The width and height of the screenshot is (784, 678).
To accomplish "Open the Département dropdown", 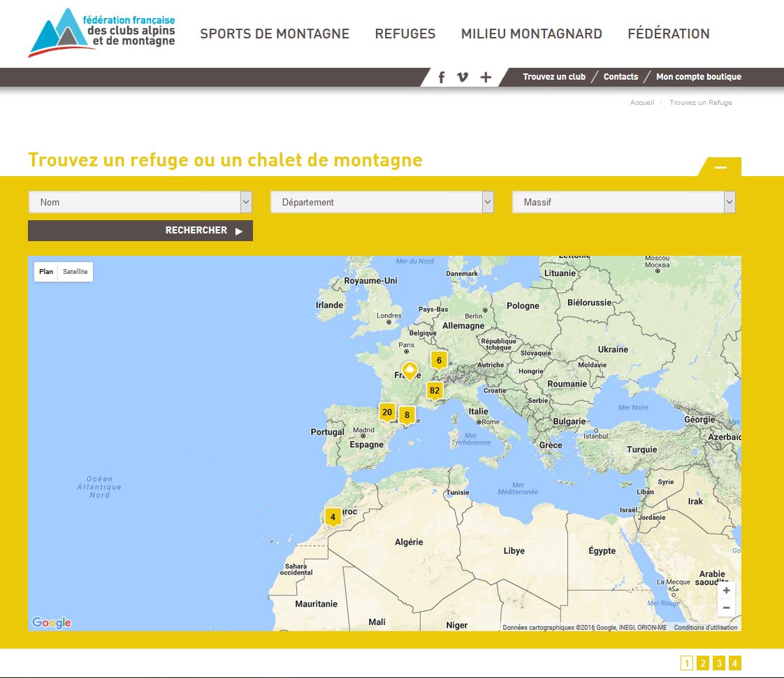I will pos(382,202).
